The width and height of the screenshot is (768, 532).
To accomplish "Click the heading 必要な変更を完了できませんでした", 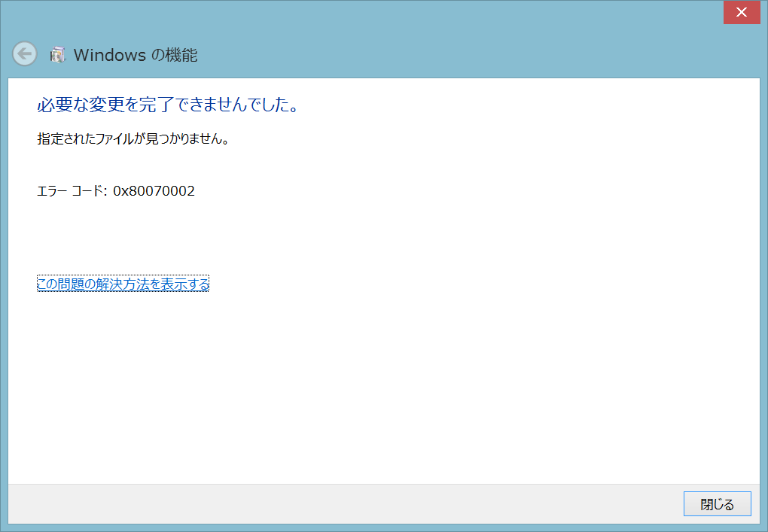I will tap(168, 105).
